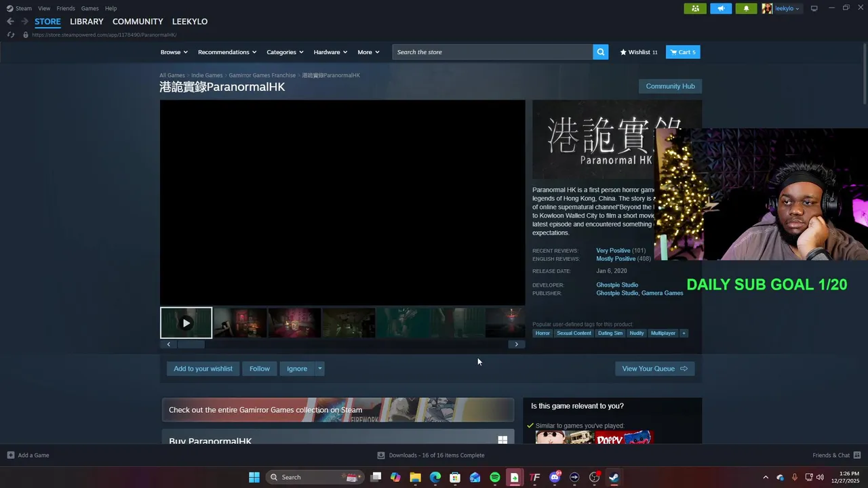Open Friends & Chat panel
The height and width of the screenshot is (488, 868).
pos(836,455)
